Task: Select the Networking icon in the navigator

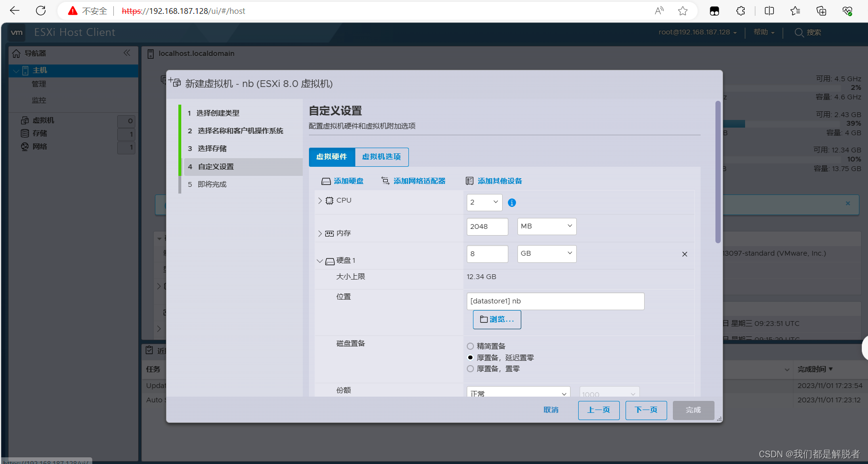Action: tap(25, 146)
